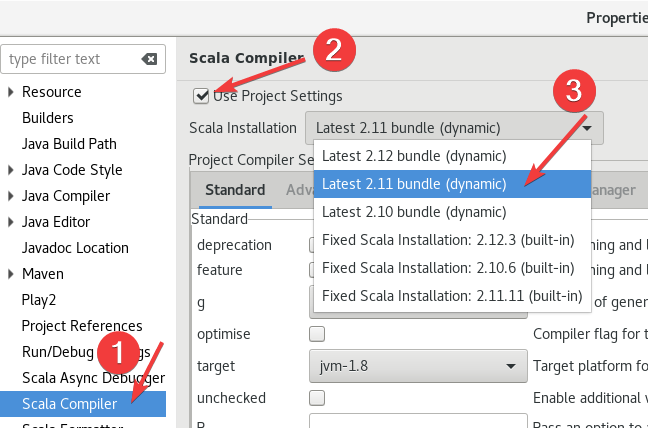This screenshot has width=648, height=428.
Task: Tick the unchecked compiler option checkbox
Action: click(x=317, y=398)
